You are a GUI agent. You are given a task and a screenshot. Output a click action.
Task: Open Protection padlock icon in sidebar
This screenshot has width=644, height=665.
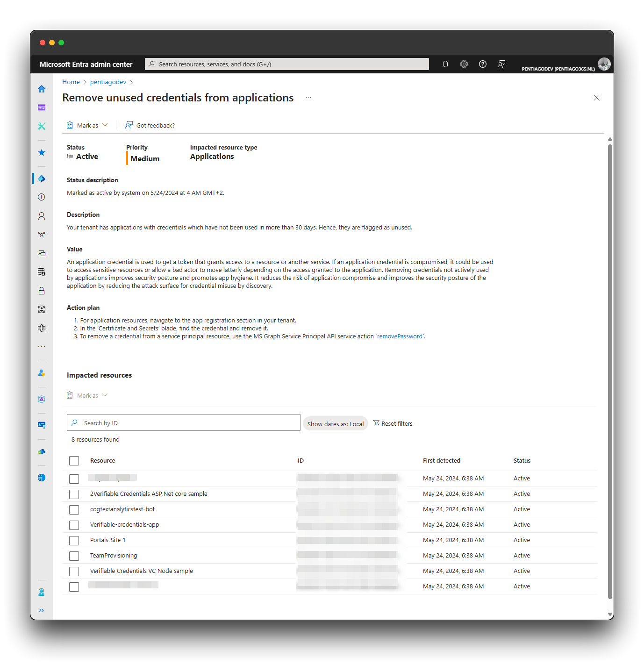coord(42,291)
